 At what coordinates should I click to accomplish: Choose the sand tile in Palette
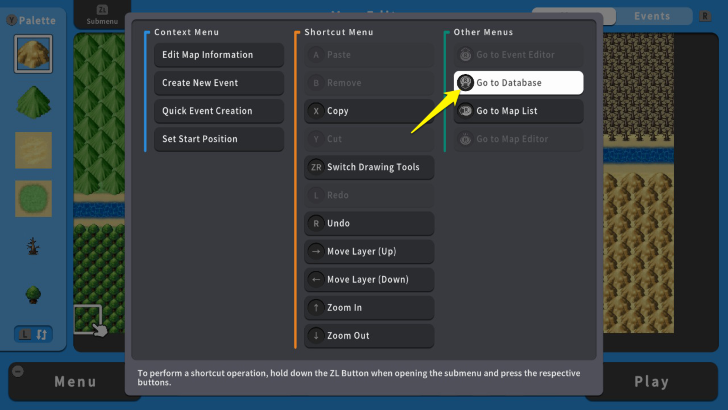(33, 150)
